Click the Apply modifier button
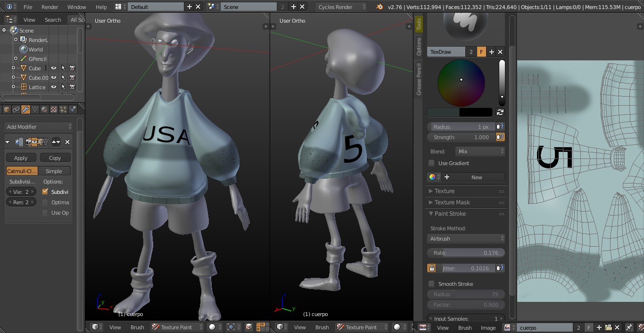Viewport: 644px width, 333px height. [21, 158]
